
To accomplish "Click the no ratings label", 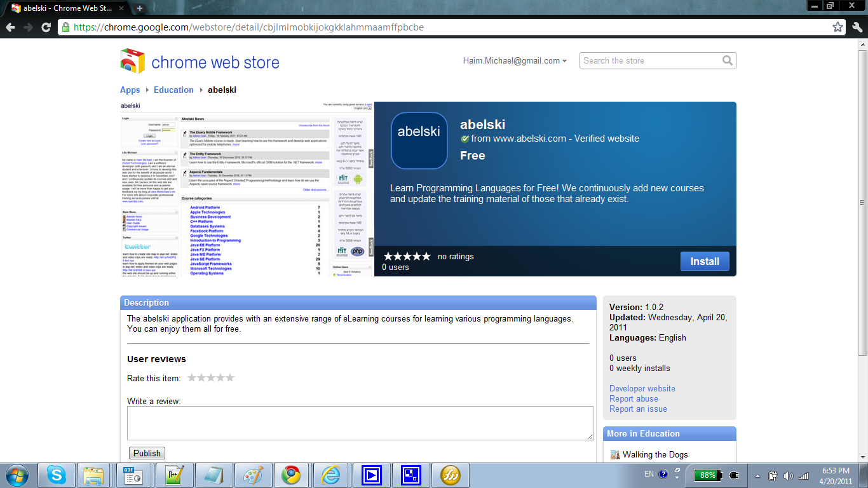I will pos(456,256).
